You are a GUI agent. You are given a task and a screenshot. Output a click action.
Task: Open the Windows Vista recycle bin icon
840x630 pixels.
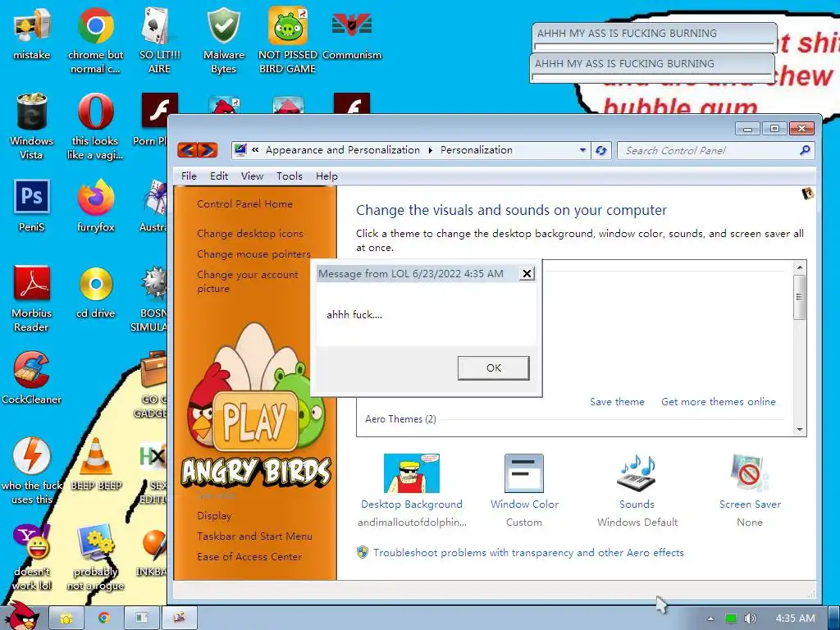32,126
